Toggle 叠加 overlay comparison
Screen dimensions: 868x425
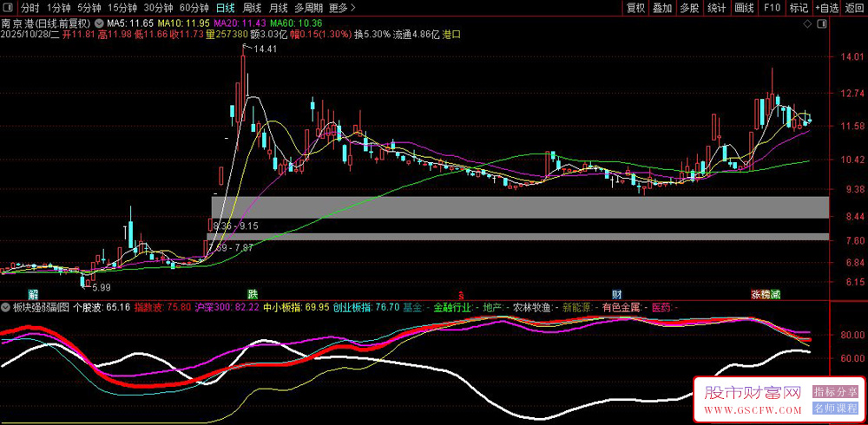point(662,8)
